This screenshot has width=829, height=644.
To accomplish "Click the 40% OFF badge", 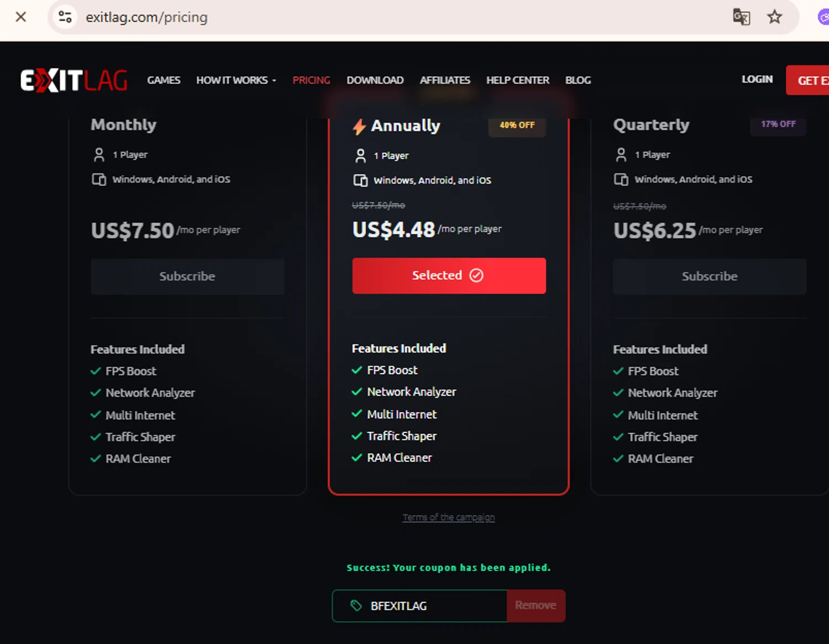I will coord(517,125).
